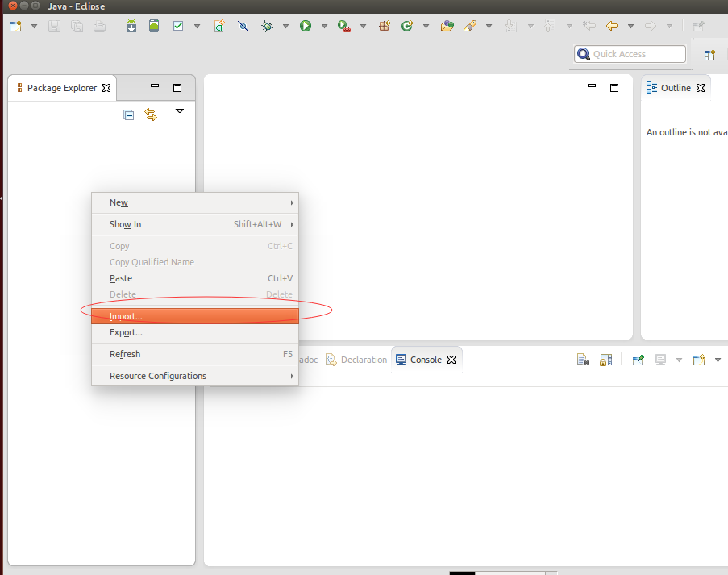The width and height of the screenshot is (728, 575).
Task: Choose Paste from the context menu
Action: (195, 278)
